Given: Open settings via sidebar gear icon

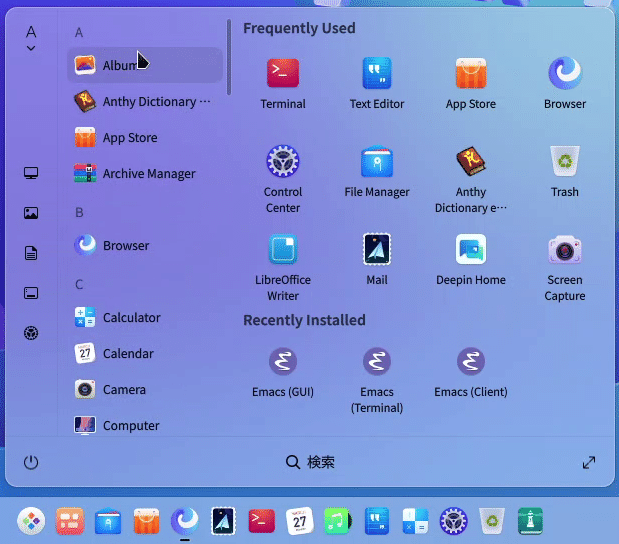Looking at the screenshot, I should coord(31,333).
